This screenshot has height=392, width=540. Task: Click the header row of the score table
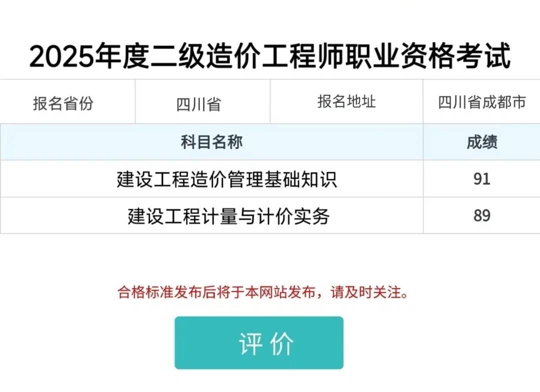270,142
